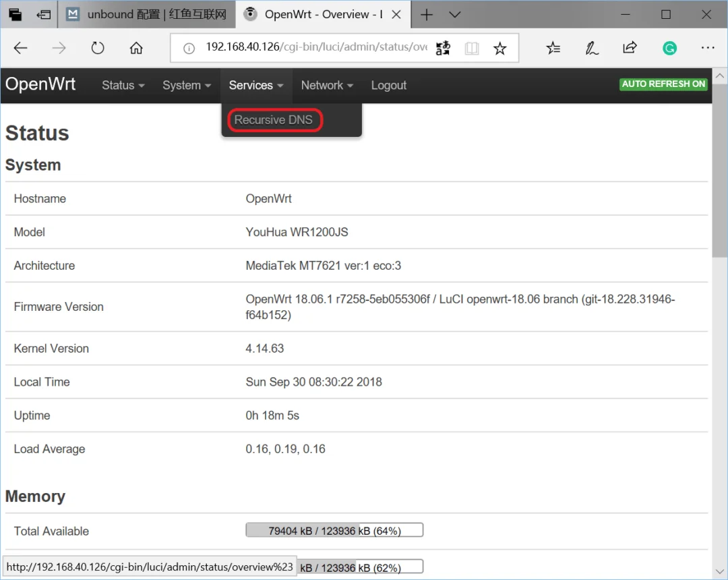Add this page to favorites with the star

499,48
